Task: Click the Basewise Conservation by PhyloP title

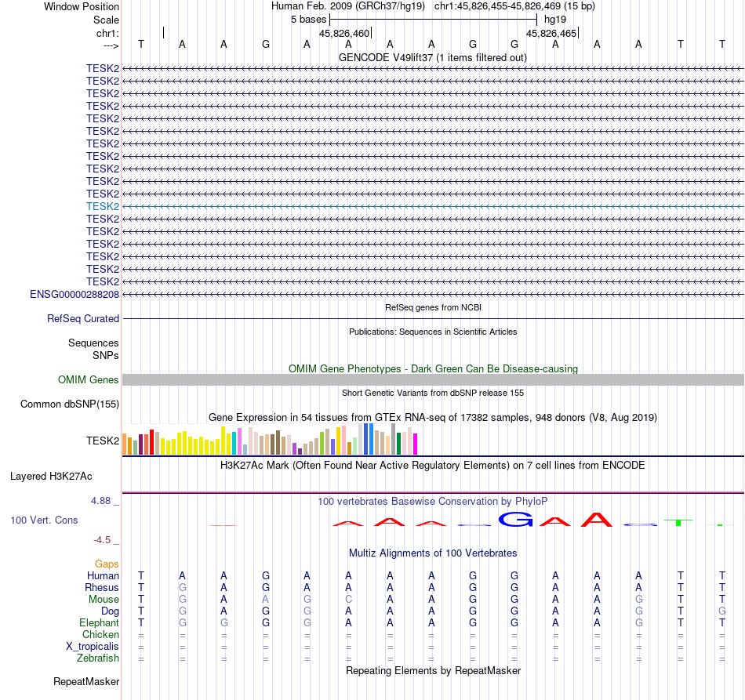Action: [x=433, y=501]
